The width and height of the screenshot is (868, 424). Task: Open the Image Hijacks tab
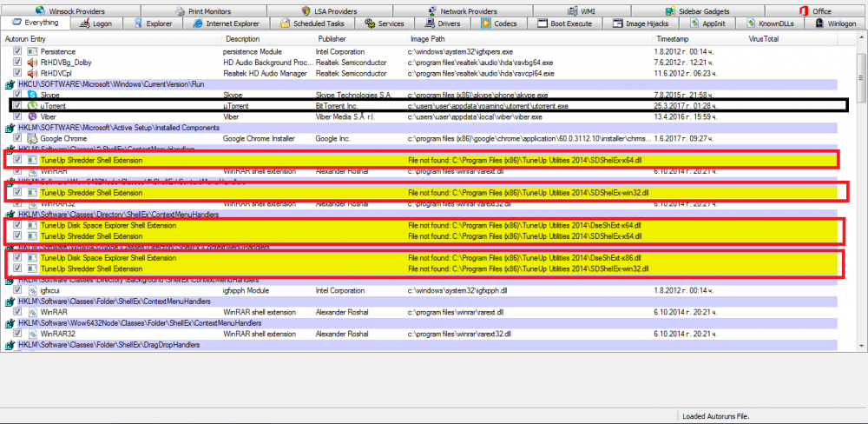coord(641,23)
